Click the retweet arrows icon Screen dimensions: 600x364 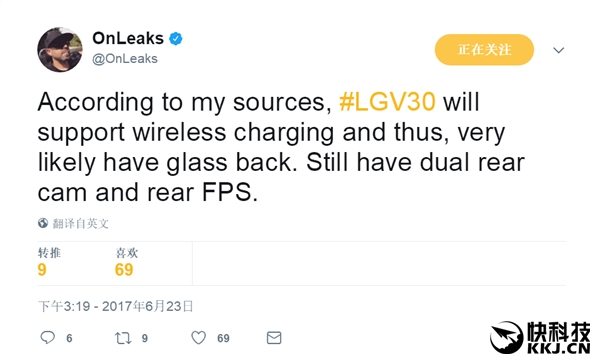coord(123,338)
